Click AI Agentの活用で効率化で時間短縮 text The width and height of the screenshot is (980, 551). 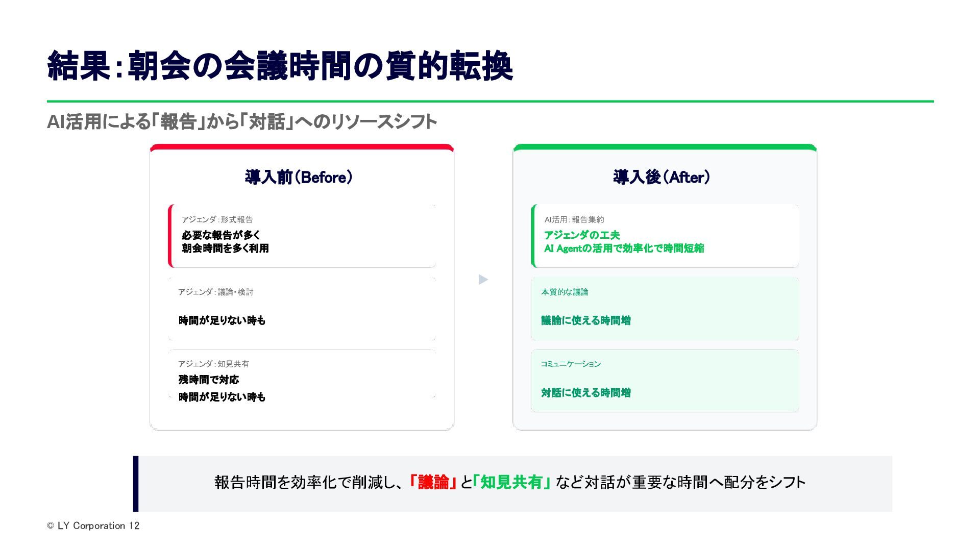pyautogui.click(x=624, y=248)
